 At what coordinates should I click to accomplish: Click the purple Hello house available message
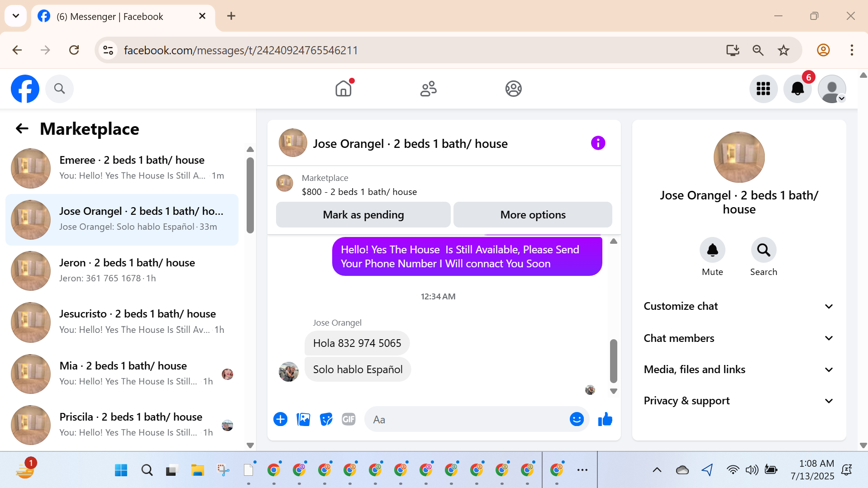point(467,256)
